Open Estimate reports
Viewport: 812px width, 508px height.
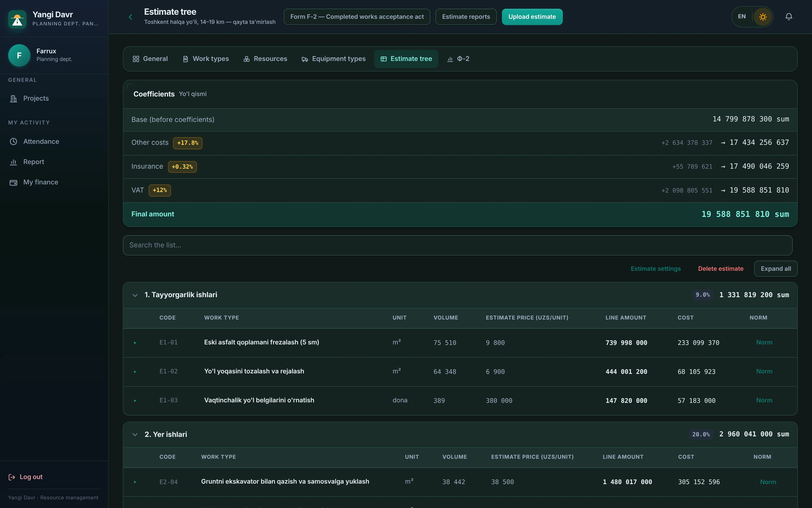pos(466,17)
